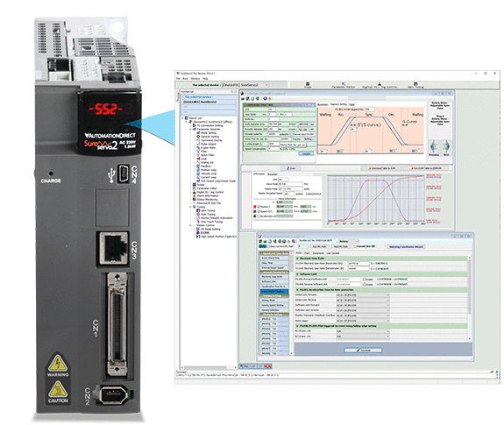Toggle the Acceleration checkbox in Information tab

pos(259,216)
